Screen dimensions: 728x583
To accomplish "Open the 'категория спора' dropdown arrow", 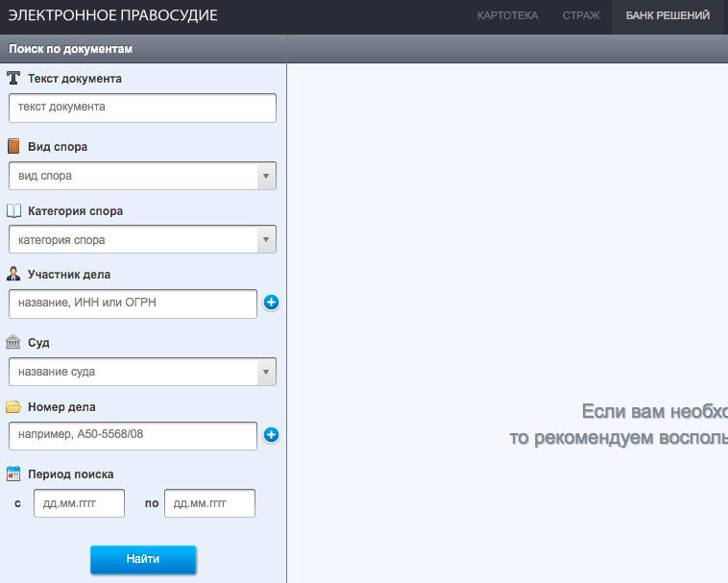I will point(266,239).
